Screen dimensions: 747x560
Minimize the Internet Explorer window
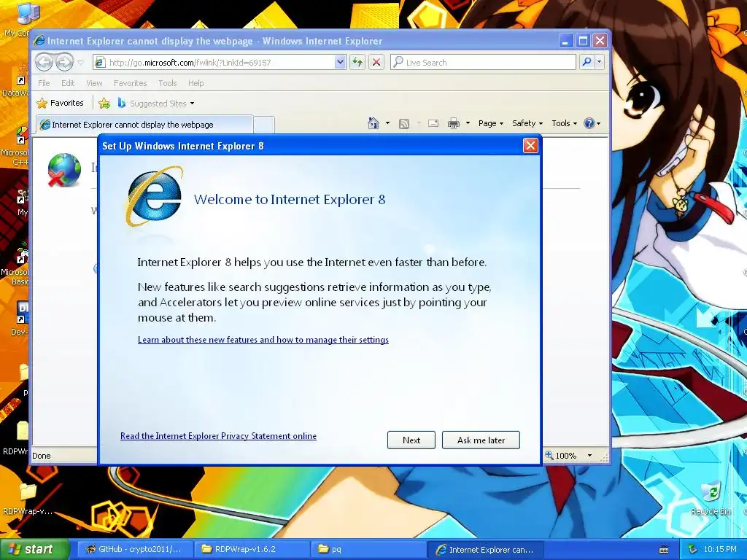point(565,41)
